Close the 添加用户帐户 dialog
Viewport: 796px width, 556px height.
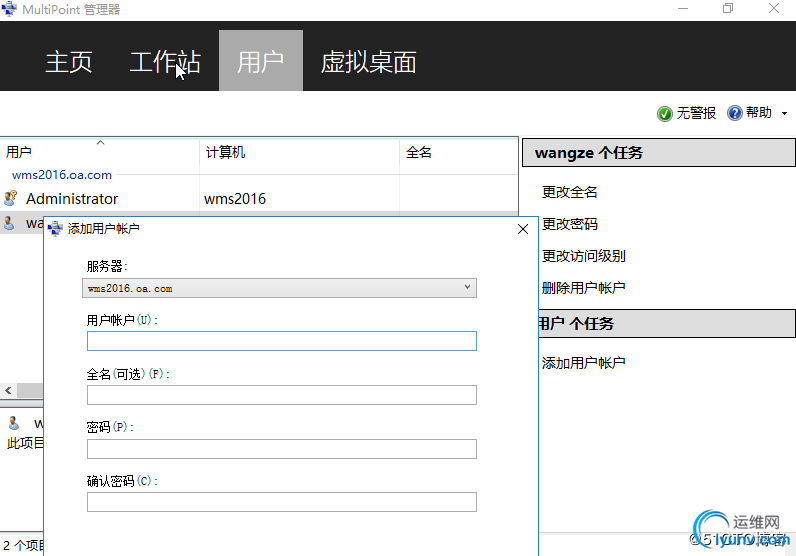(523, 229)
